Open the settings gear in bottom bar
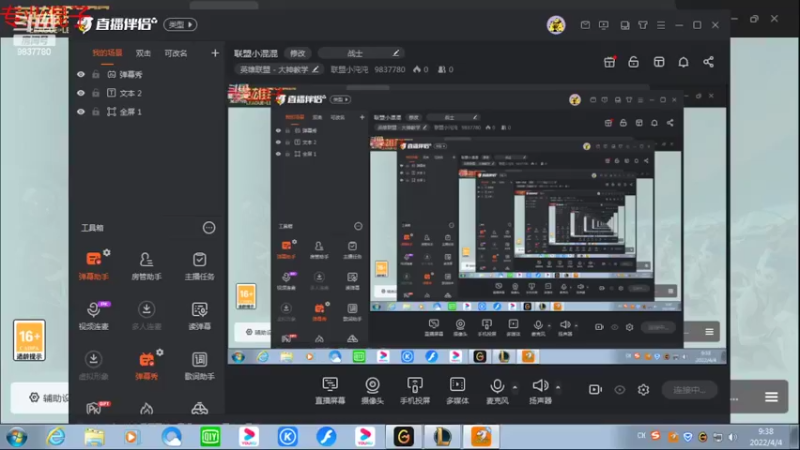Screen dimensions: 800x450 pyautogui.click(x=643, y=389)
